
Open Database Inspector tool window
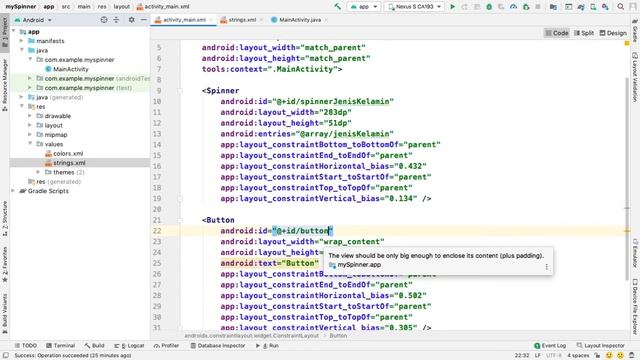(x=218, y=346)
